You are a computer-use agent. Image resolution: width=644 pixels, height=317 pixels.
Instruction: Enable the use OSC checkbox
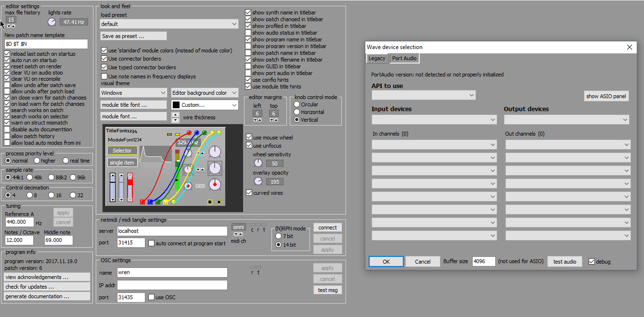152,297
